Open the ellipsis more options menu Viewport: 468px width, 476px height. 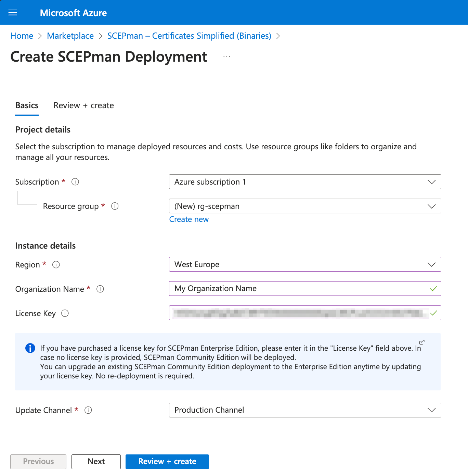(226, 57)
